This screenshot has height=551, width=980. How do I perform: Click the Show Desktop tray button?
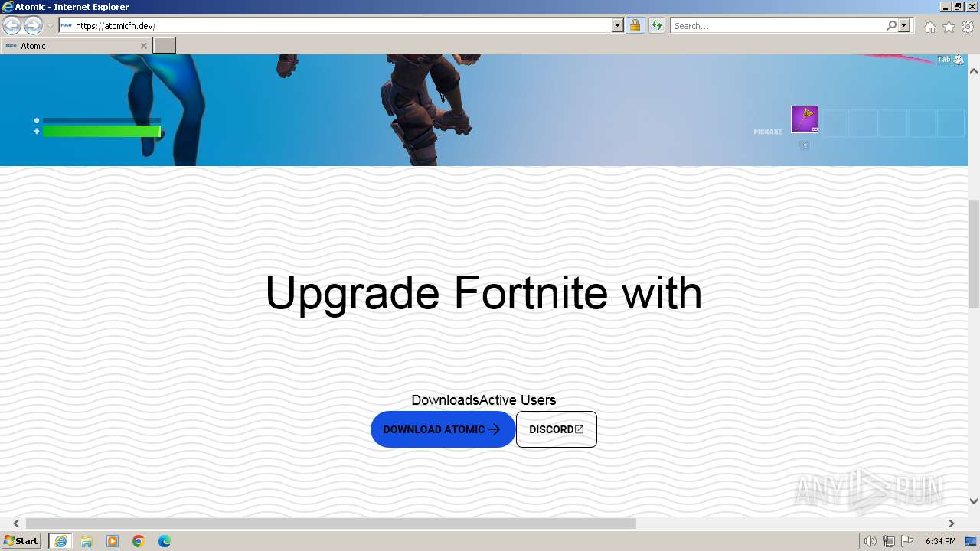coord(971,541)
